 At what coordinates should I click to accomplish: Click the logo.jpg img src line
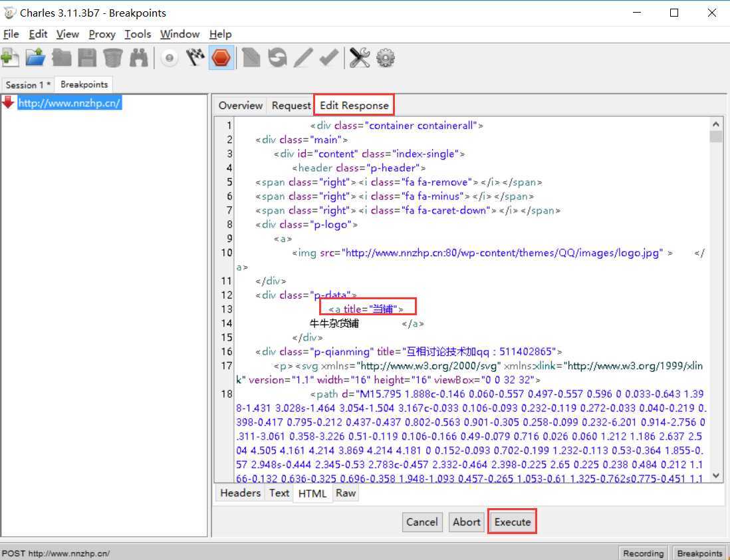[x=482, y=253]
